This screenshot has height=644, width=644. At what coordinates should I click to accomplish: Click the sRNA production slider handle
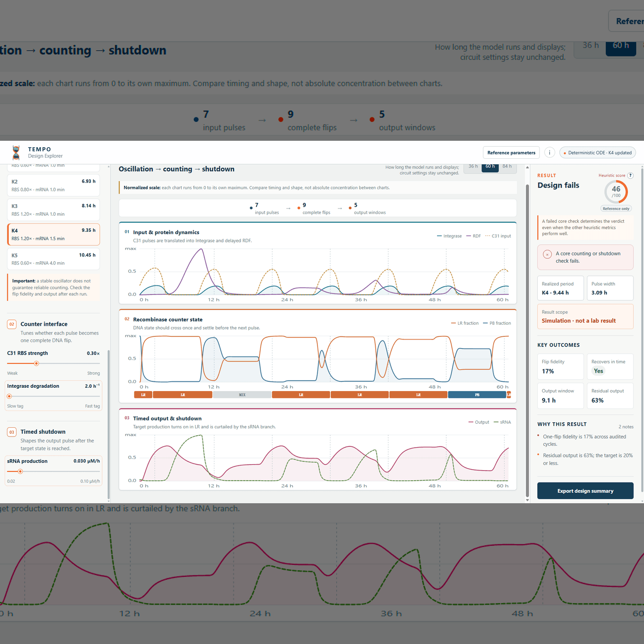tap(20, 471)
